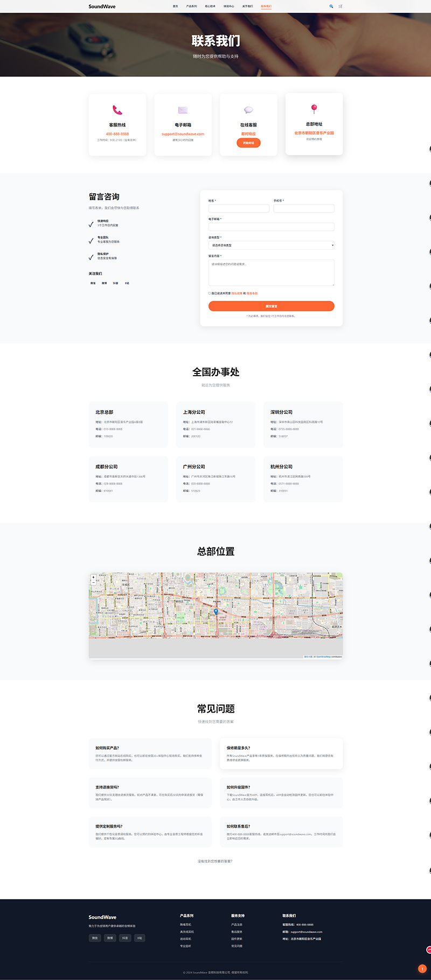Viewport: 431px width, 980px height.
Task: Open the shopping cart icon
Action: pos(340,6)
